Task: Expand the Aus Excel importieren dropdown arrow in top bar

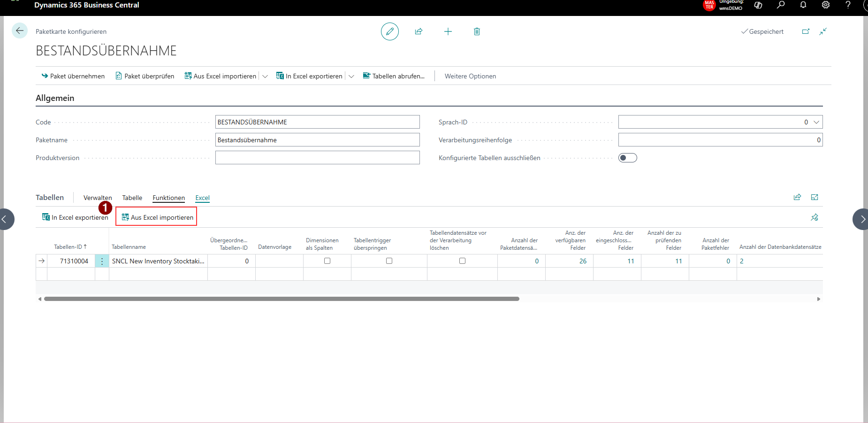Action: 265,76
